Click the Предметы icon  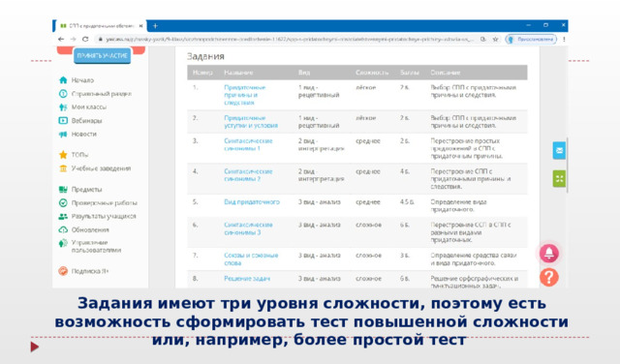tap(63, 190)
